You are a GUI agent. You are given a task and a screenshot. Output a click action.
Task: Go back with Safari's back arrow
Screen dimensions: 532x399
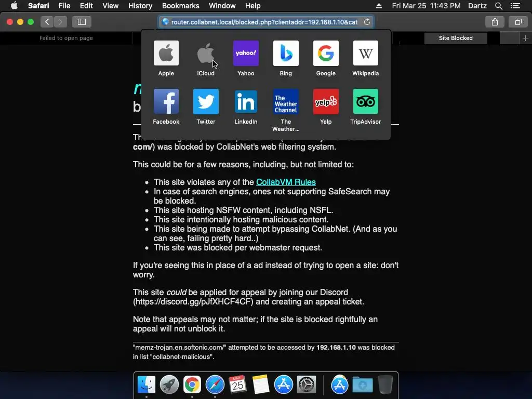(47, 22)
